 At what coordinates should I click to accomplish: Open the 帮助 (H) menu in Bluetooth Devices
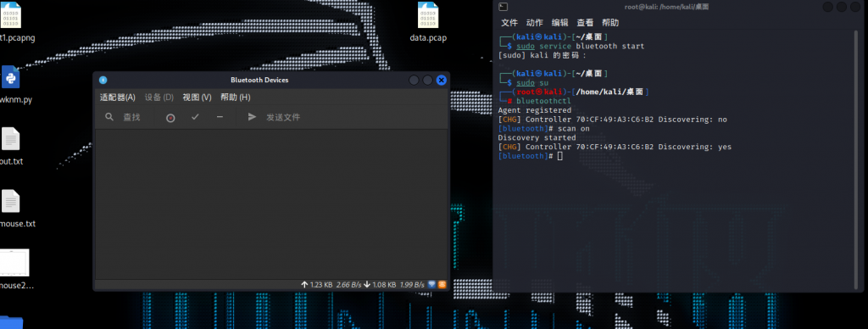click(x=236, y=98)
